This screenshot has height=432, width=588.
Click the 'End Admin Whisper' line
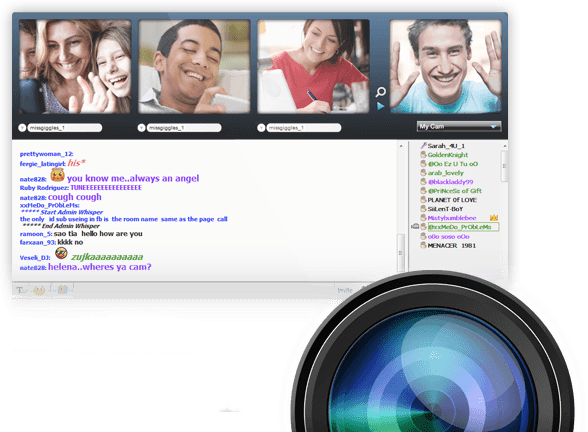coord(61,226)
